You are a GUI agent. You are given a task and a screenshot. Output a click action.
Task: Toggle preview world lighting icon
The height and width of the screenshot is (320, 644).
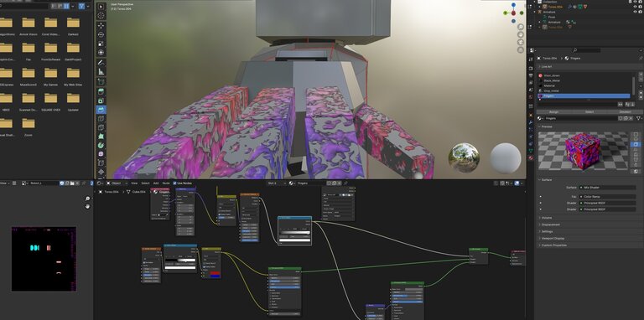(636, 171)
